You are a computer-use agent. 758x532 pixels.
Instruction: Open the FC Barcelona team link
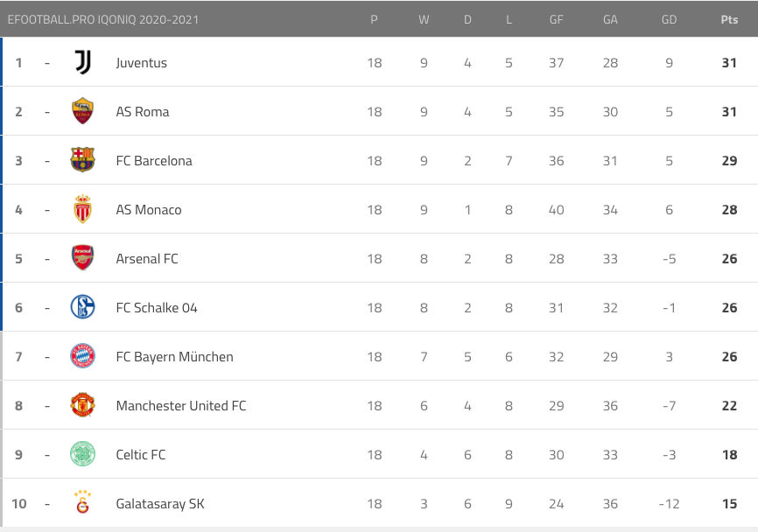coord(154,161)
